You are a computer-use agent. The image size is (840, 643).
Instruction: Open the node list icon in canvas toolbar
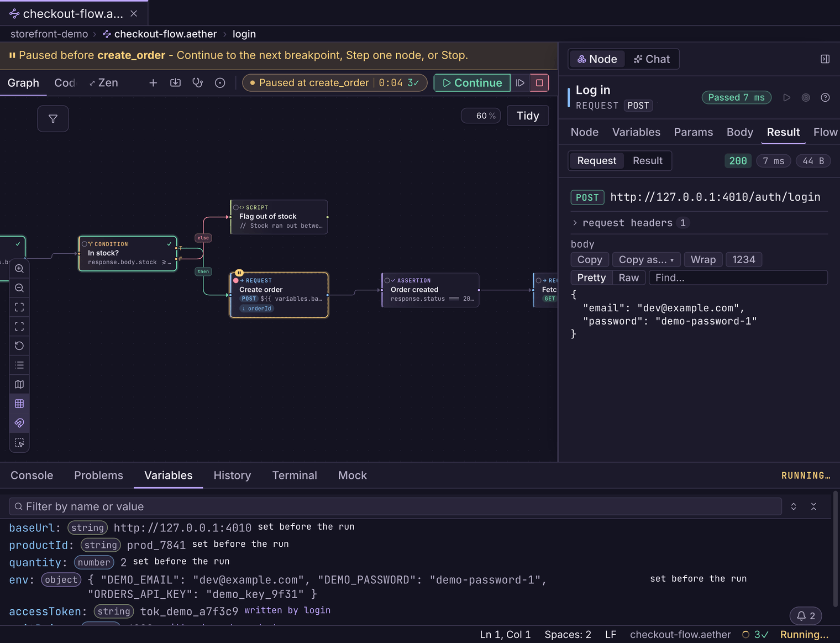point(19,365)
